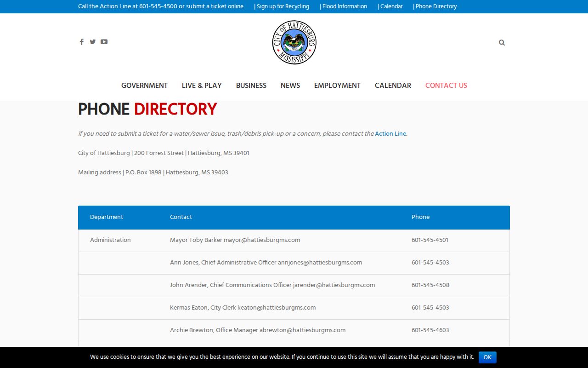Open Phone Directory link in top bar

click(x=435, y=6)
